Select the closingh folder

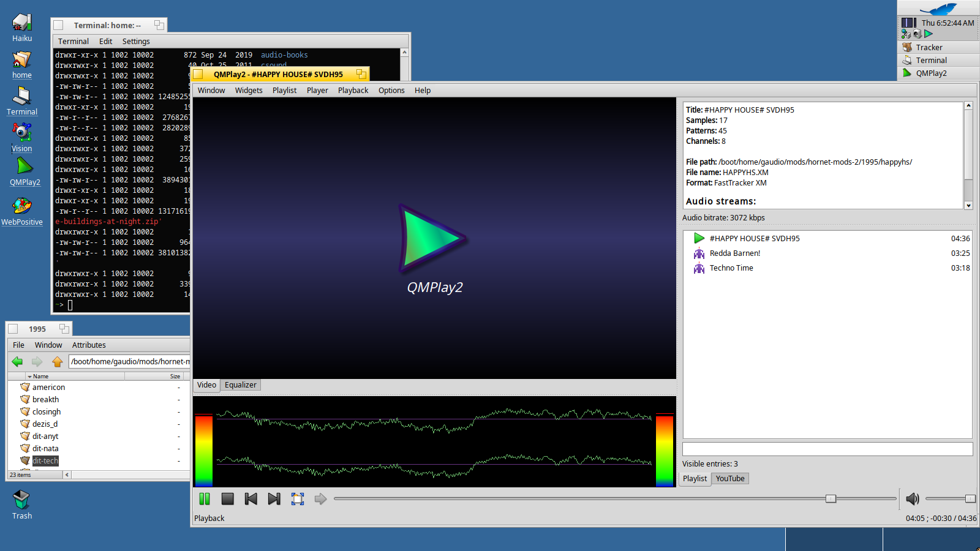coord(47,412)
